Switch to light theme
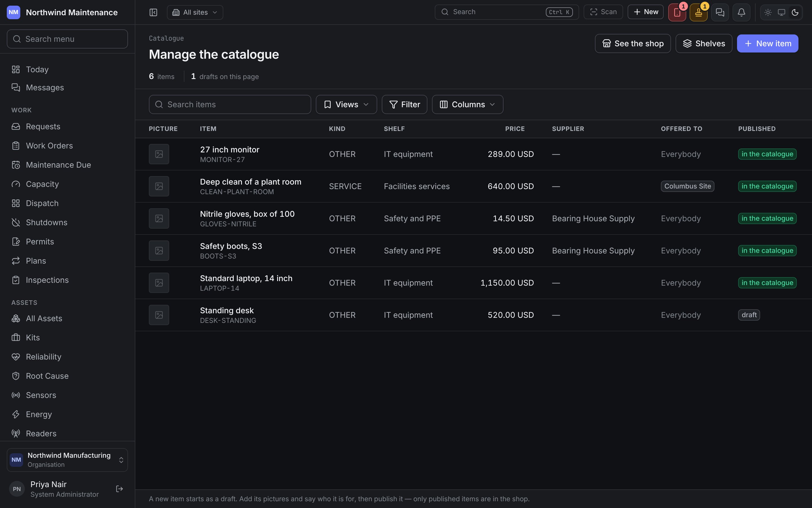Viewport: 812px width, 508px height. tap(768, 12)
